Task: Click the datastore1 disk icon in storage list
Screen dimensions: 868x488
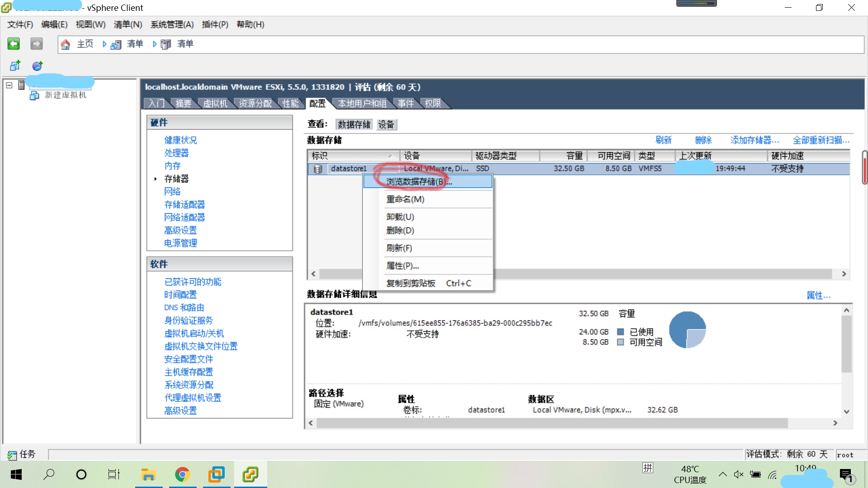Action: click(x=318, y=169)
